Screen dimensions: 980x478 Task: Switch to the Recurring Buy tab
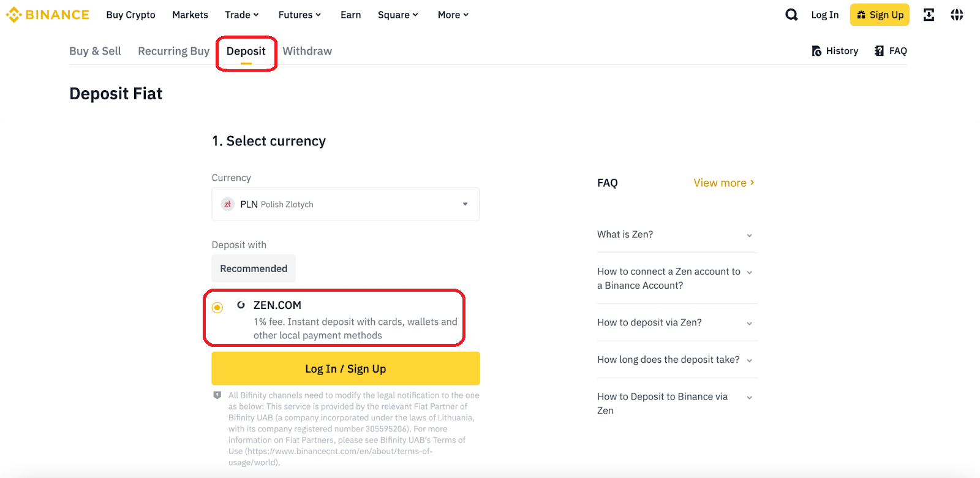pos(173,51)
